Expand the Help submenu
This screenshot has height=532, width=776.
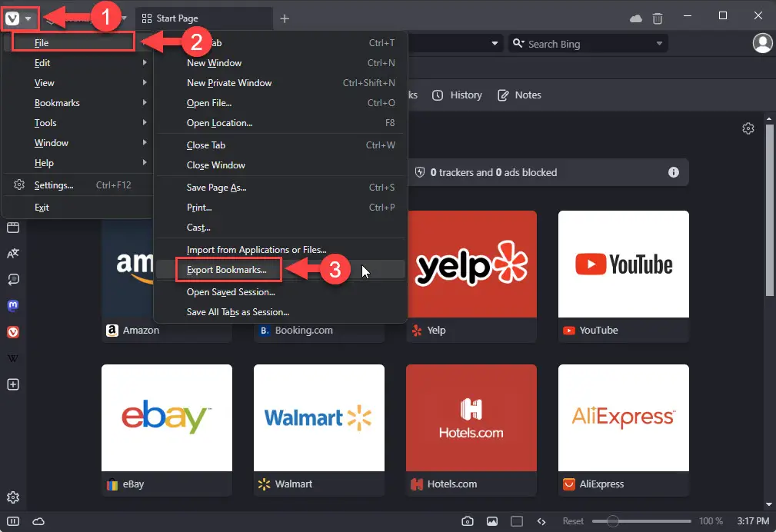tap(77, 163)
